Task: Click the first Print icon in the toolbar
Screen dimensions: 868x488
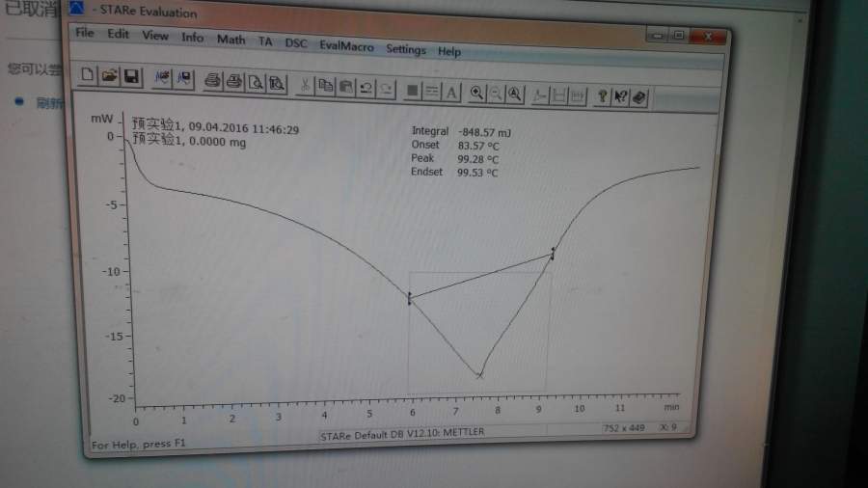Action: pos(211,80)
